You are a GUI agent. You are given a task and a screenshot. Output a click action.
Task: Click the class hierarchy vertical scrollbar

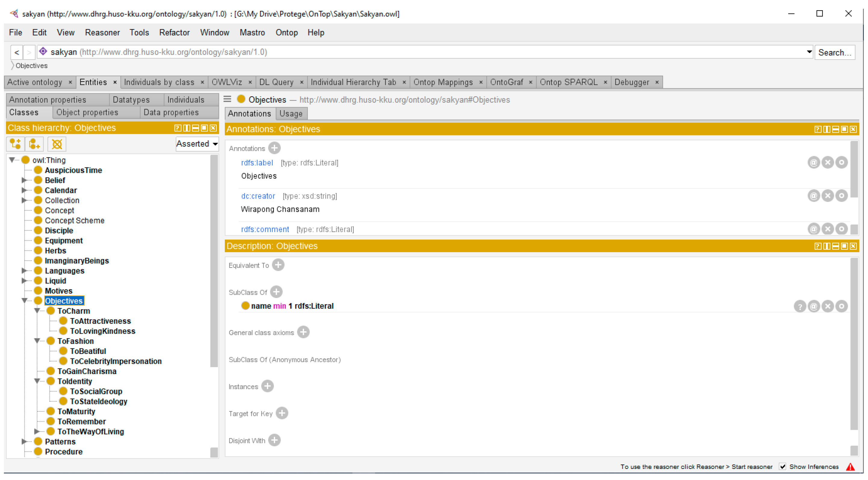coord(214,262)
